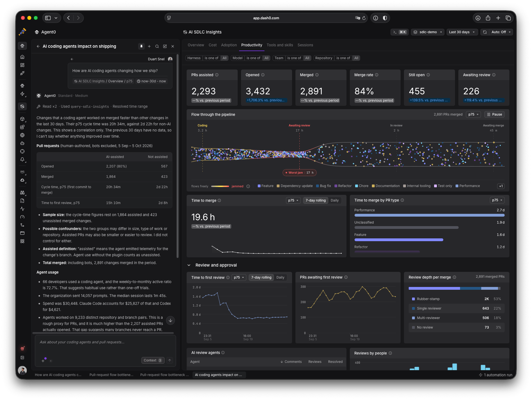
Task: Open p75 dropdown in Flow through the pipeline
Action: tap(473, 114)
